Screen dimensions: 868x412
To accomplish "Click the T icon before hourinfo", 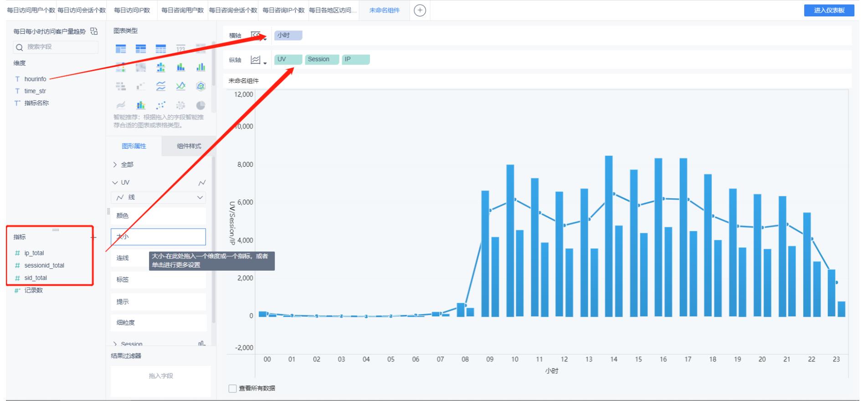I will tap(17, 79).
